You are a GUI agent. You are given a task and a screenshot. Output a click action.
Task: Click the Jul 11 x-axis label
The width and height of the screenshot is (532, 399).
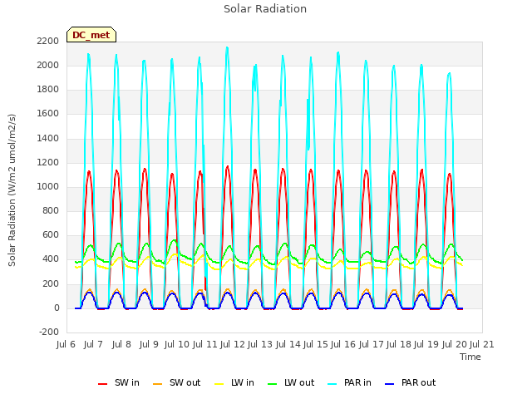point(204,344)
